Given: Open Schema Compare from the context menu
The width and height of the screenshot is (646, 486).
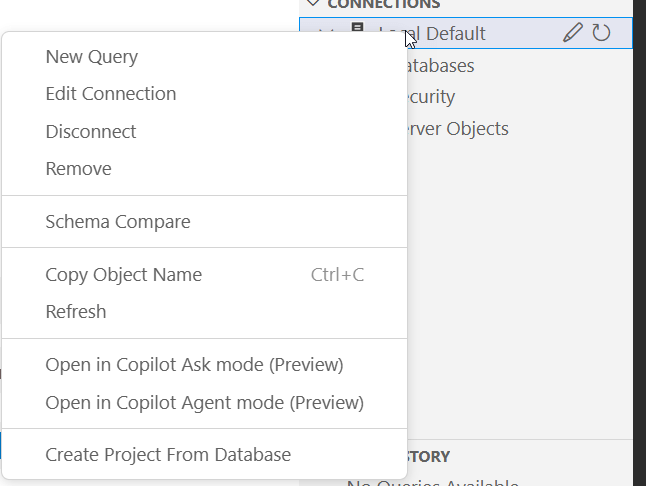Looking at the screenshot, I should 118,222.
